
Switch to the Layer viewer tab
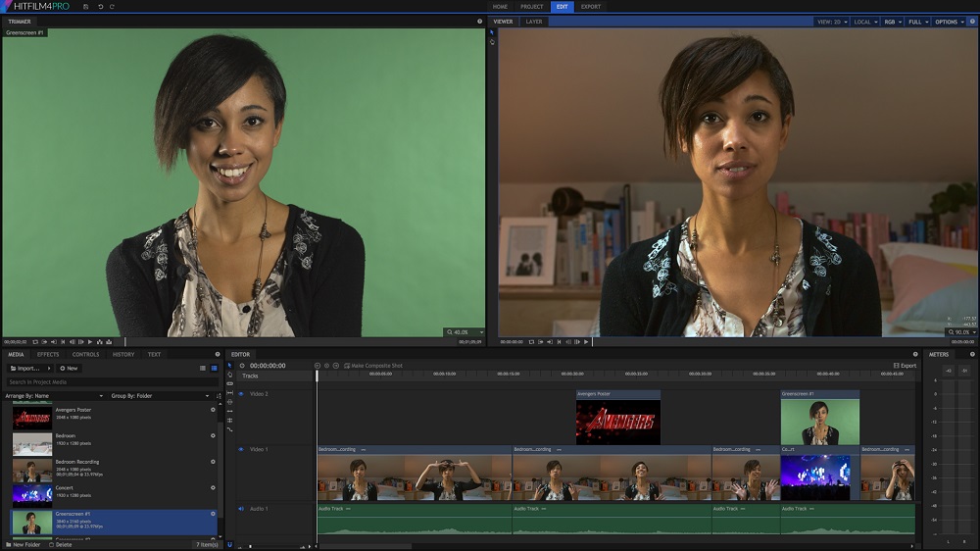[534, 22]
